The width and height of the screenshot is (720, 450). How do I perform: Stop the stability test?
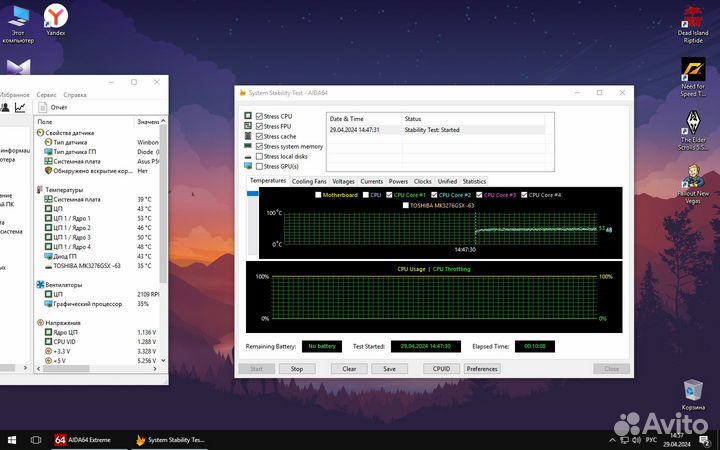point(297,369)
